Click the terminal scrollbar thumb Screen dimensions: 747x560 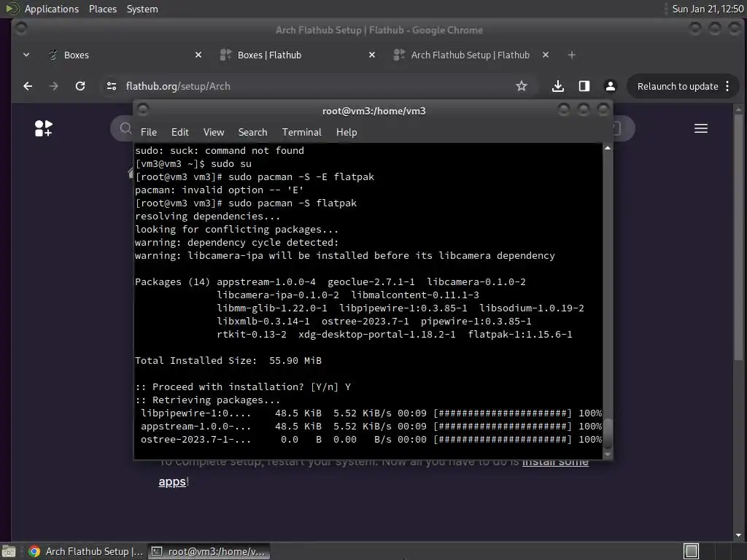pyautogui.click(x=608, y=432)
